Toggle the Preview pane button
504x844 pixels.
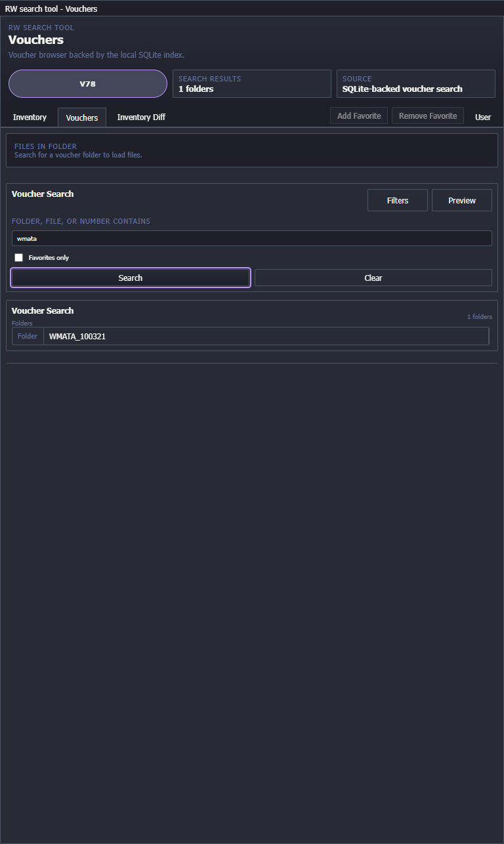(461, 201)
